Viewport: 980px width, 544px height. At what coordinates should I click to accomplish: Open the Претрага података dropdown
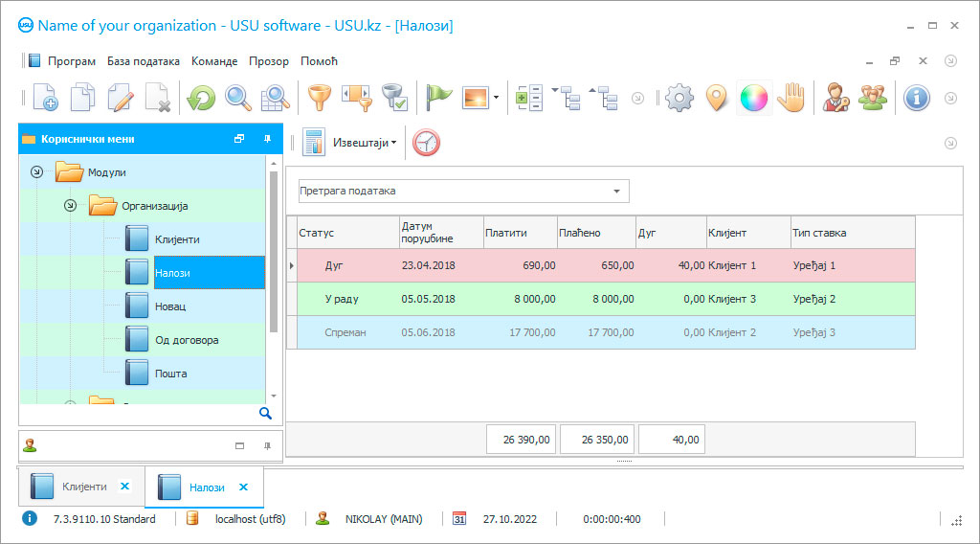[x=615, y=192]
